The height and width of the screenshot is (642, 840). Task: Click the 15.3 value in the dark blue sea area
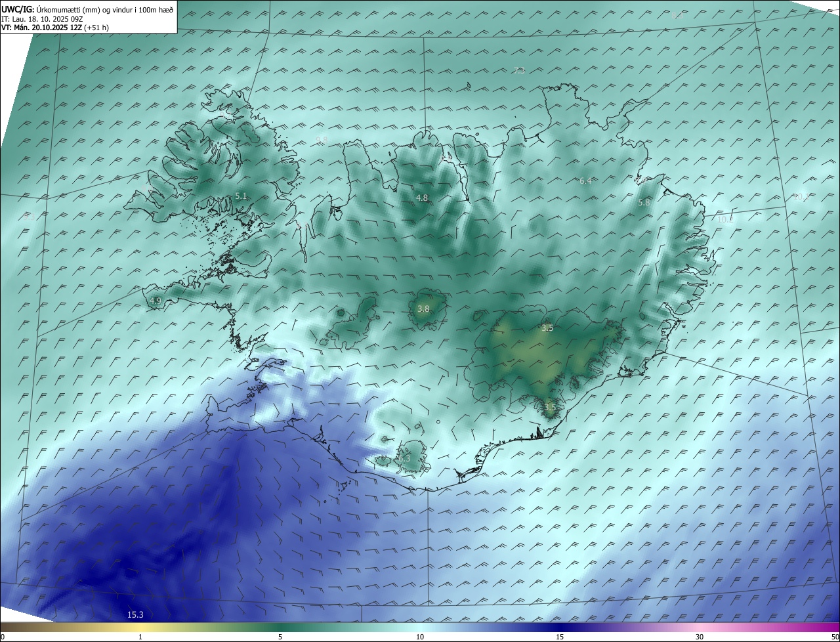click(x=135, y=614)
